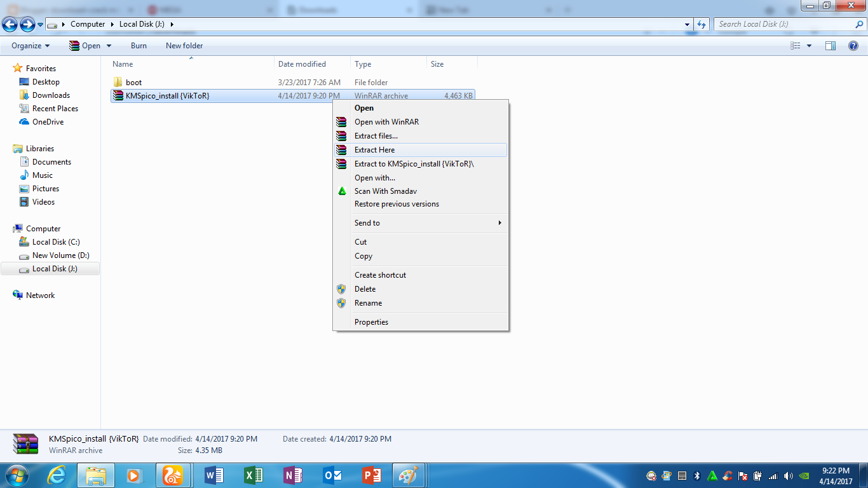Viewport: 868px width, 488px height.
Task: Click the NVIDIA tray icon
Action: coord(804,476)
